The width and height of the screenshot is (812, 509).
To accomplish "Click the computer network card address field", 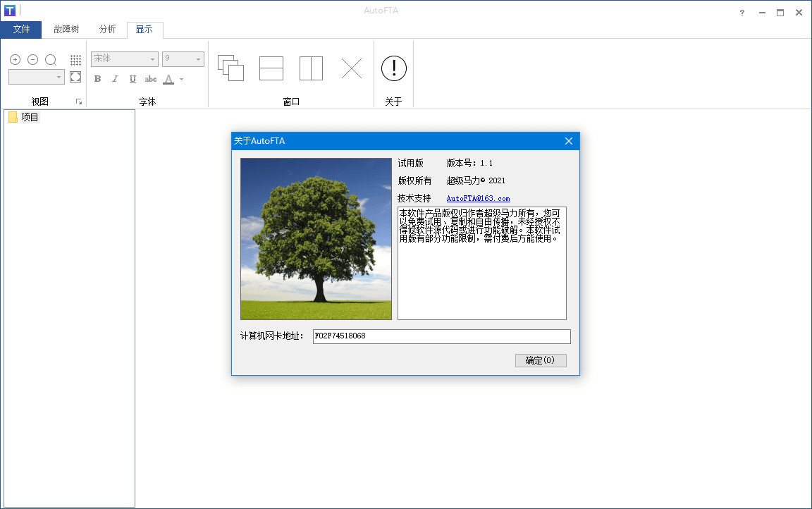I will (x=441, y=336).
